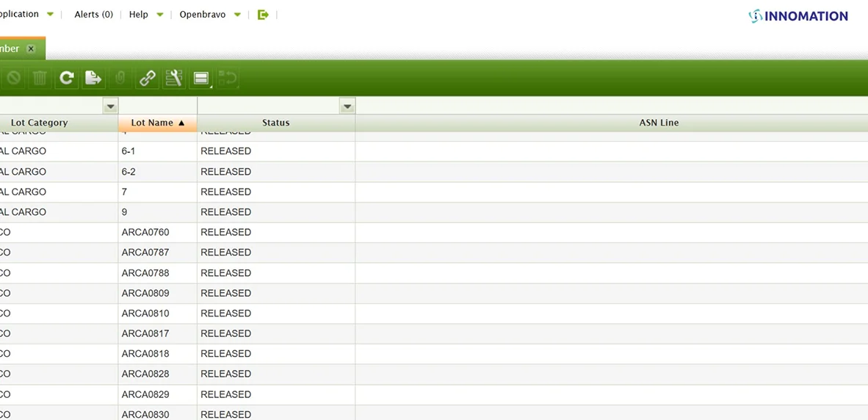Image resolution: width=868 pixels, height=420 pixels.
Task: Click the chain link icon in toolbar
Action: pyautogui.click(x=148, y=78)
